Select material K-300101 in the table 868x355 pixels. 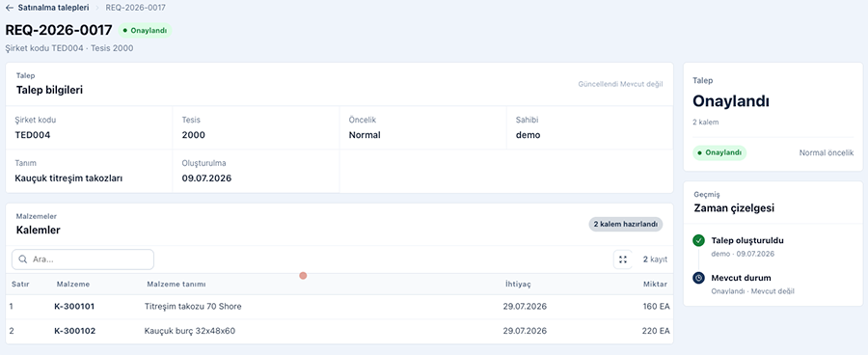pyautogui.click(x=74, y=306)
